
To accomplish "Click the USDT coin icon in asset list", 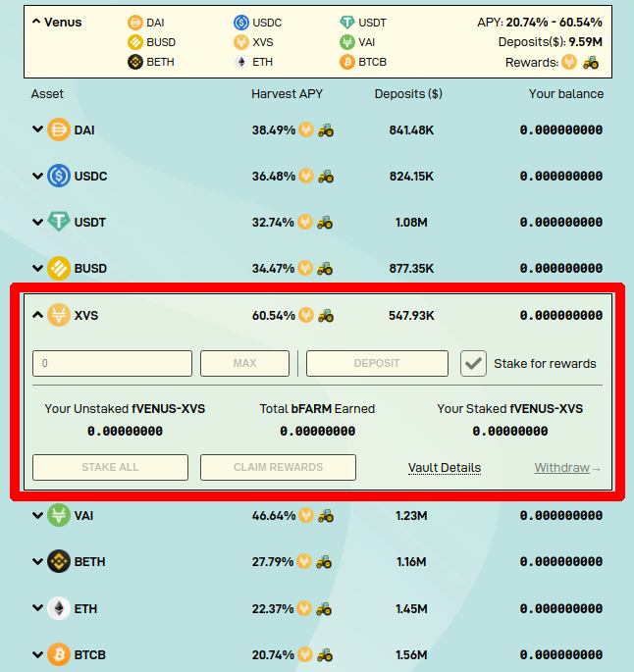I will pos(59,222).
